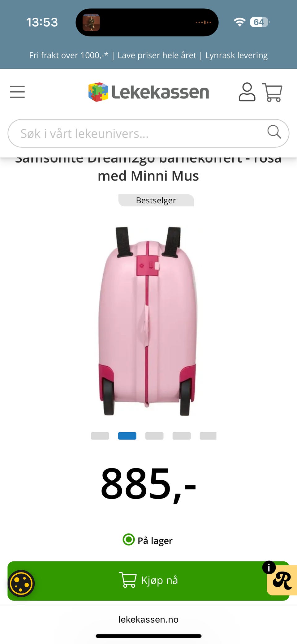Open the cookie settings icon
Viewport: 297px width, 644px height.
[x=21, y=583]
